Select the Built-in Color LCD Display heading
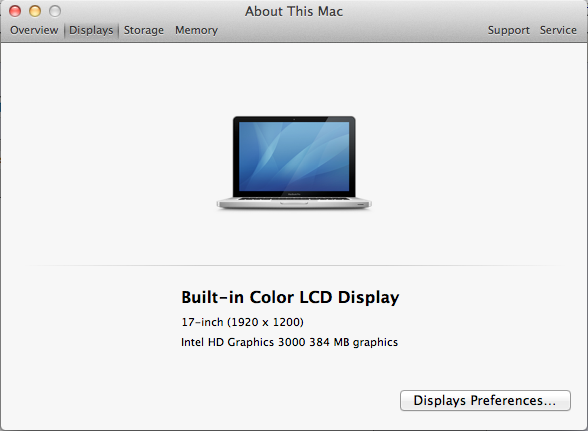The image size is (588, 431). tap(290, 297)
